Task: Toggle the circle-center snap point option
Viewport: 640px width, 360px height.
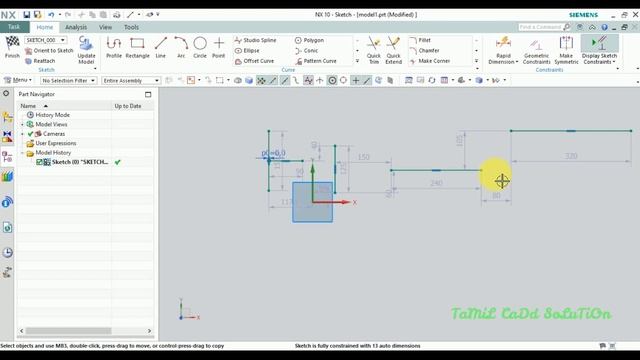Action: click(x=332, y=80)
